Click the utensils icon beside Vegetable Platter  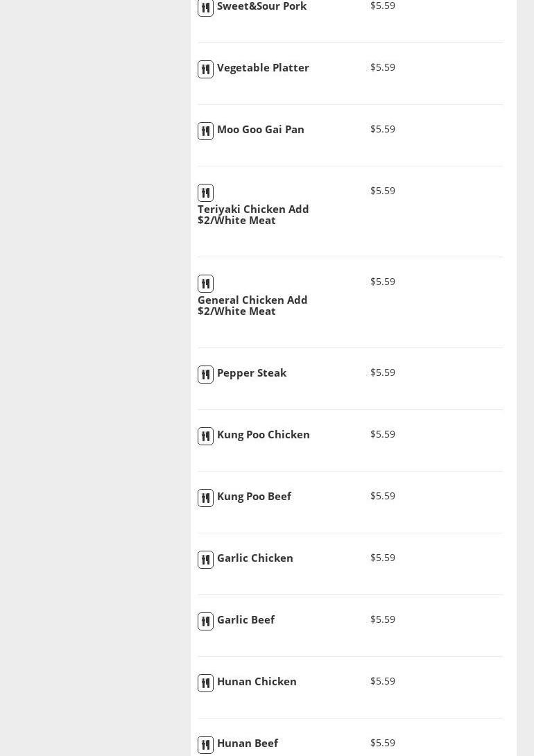[x=205, y=69]
